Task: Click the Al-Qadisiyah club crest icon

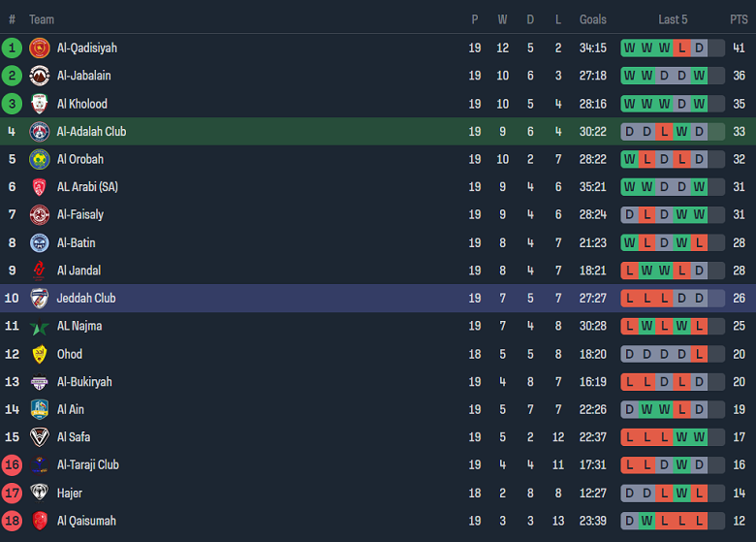Action: tap(39, 48)
